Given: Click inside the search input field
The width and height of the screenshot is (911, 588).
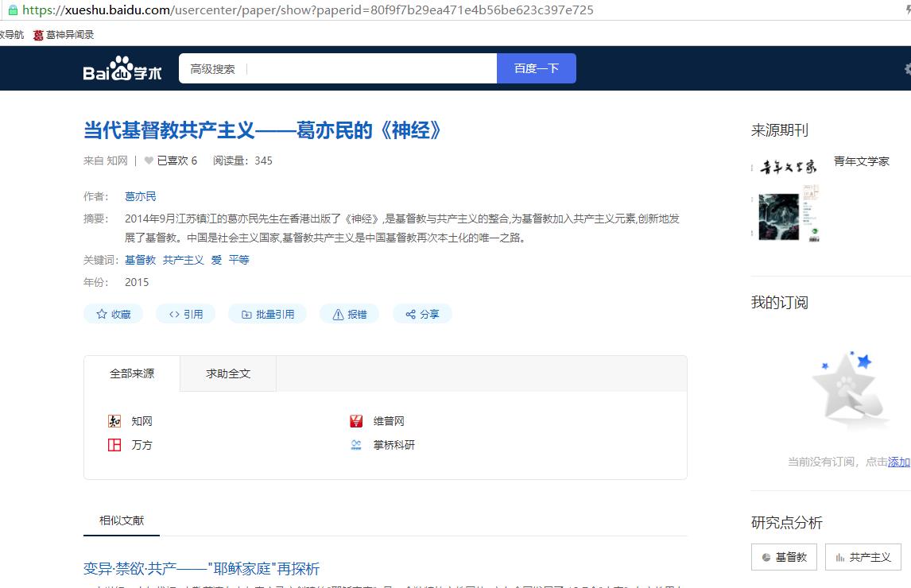Looking at the screenshot, I should (x=370, y=69).
